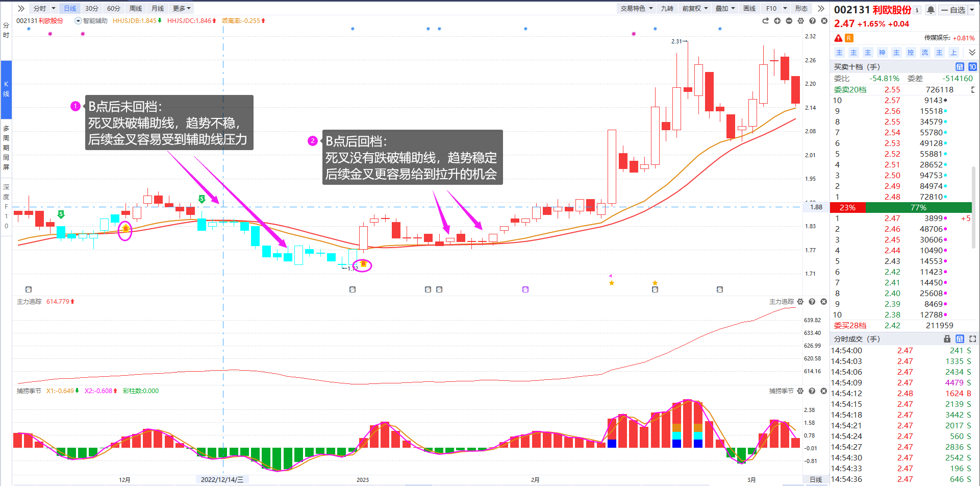
Task: Expand the tag icons row with double chevron
Action: tap(972, 53)
